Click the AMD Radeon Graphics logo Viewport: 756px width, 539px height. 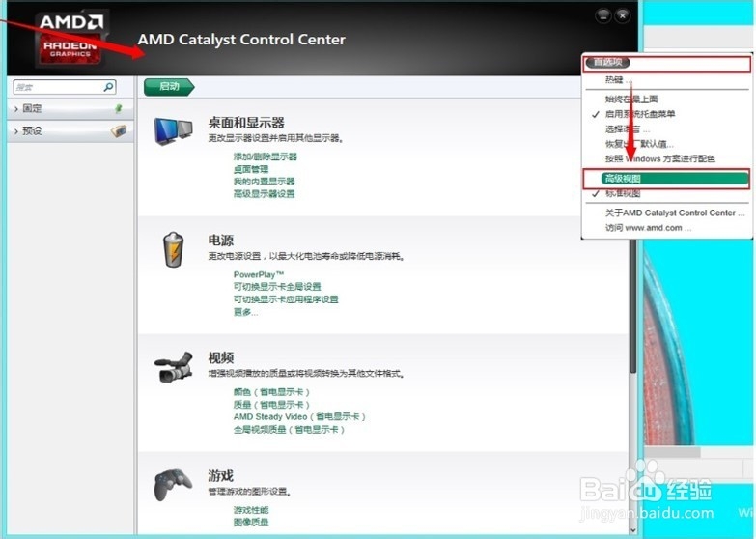tap(70, 40)
